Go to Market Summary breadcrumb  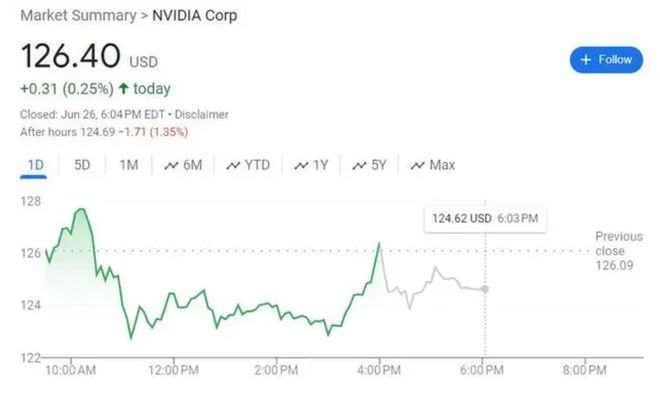coord(78,16)
